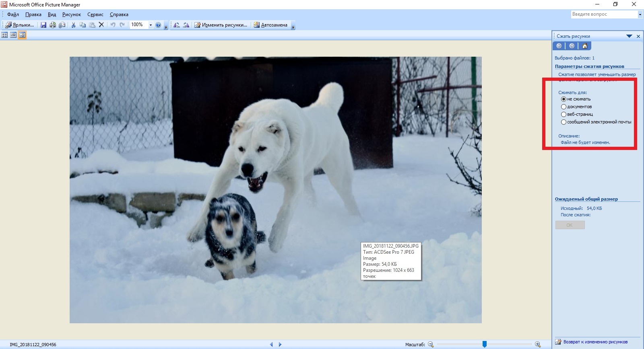Expand the 'Сжать рисунки' task pane menu
Viewport: 644px width, 349px height.
[629, 36]
